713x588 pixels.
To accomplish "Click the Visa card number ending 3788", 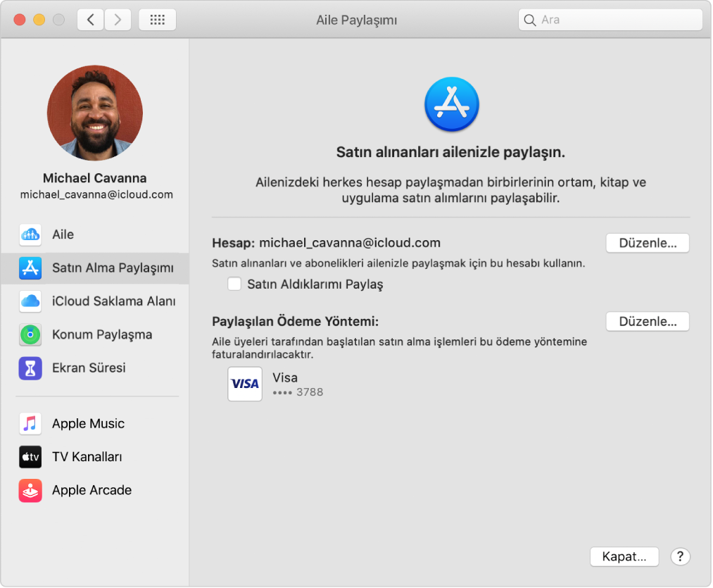I will coord(298,392).
